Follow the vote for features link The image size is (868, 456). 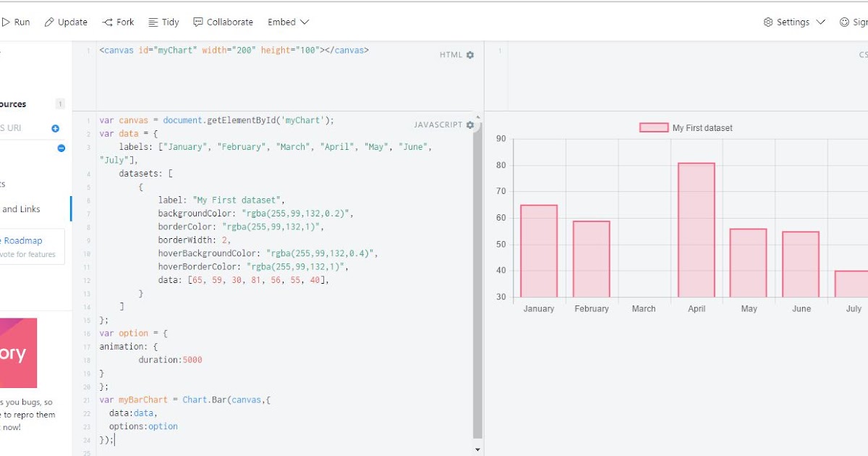29,254
